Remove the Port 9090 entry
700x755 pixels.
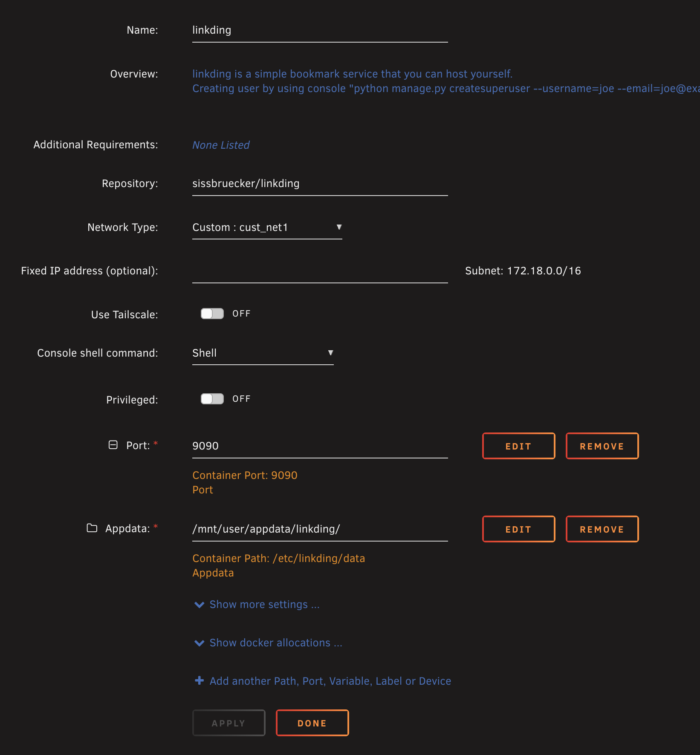click(x=602, y=446)
